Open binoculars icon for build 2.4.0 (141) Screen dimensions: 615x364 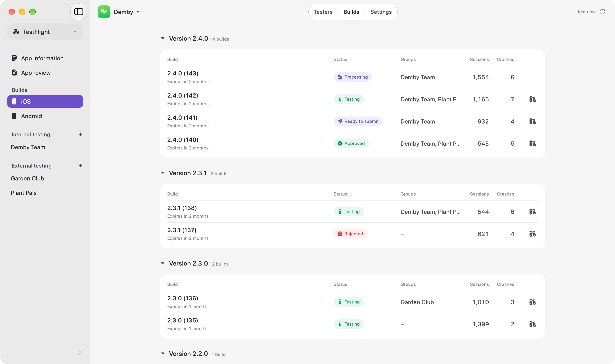pos(532,121)
